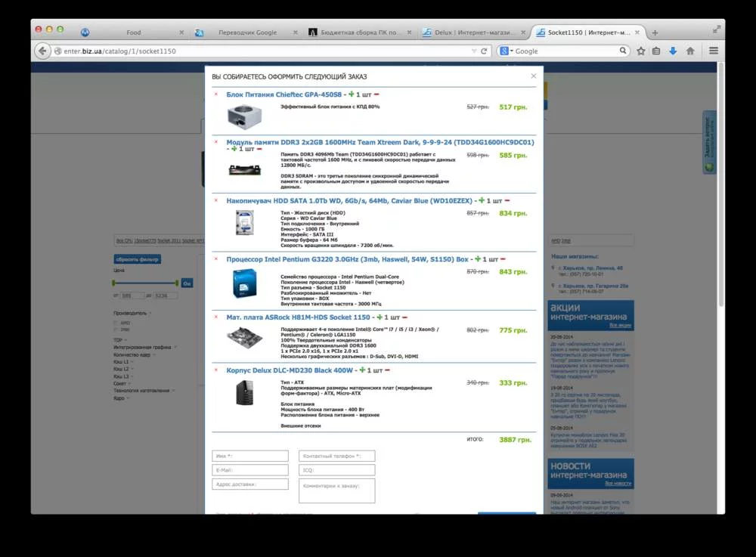Increase quantity of Блок Питания Chieftec GPA-450S8
The width and height of the screenshot is (756, 557).
351,94
